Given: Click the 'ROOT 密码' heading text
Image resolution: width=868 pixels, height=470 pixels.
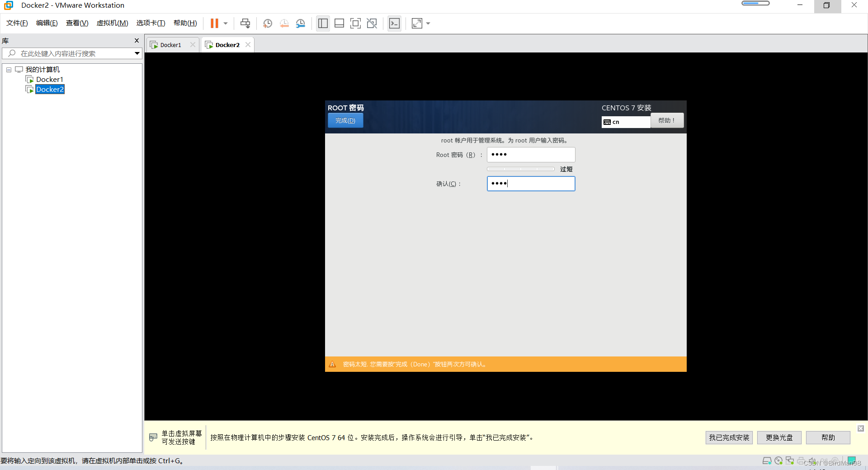Looking at the screenshot, I should click(x=346, y=108).
